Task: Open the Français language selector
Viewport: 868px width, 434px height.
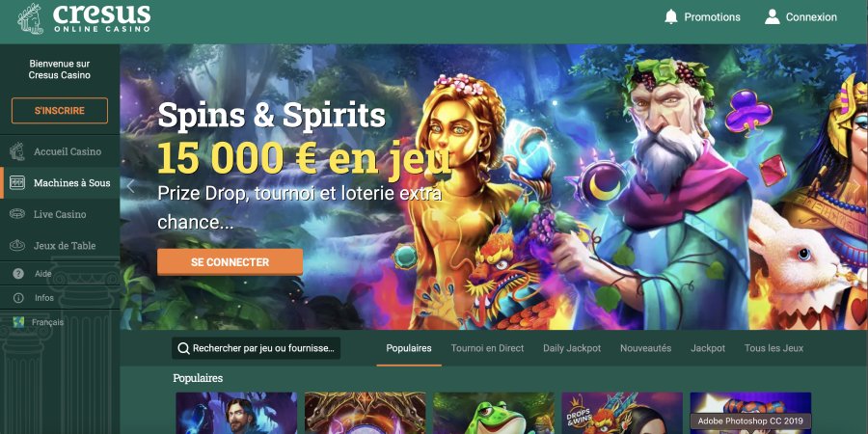Action: pyautogui.click(x=39, y=322)
